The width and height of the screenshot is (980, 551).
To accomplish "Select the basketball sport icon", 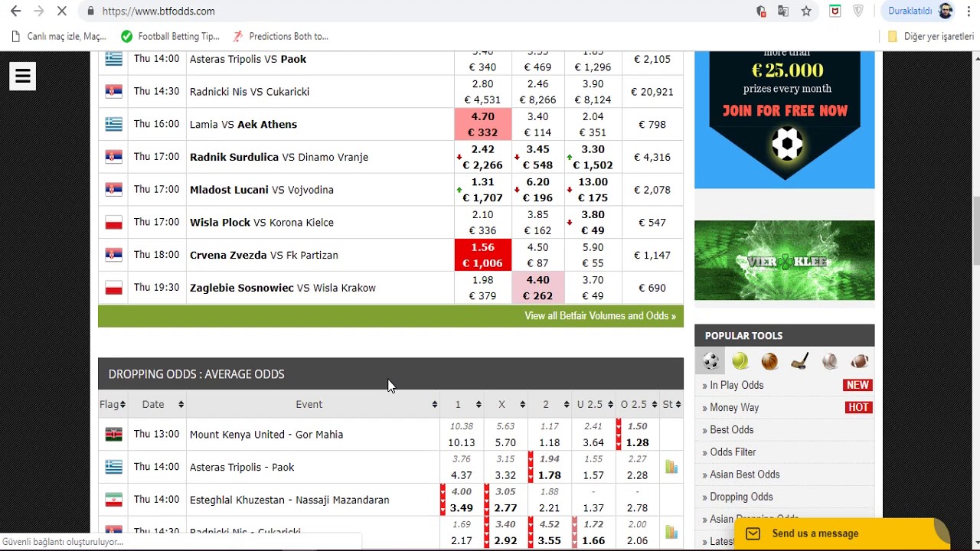I will tap(769, 361).
